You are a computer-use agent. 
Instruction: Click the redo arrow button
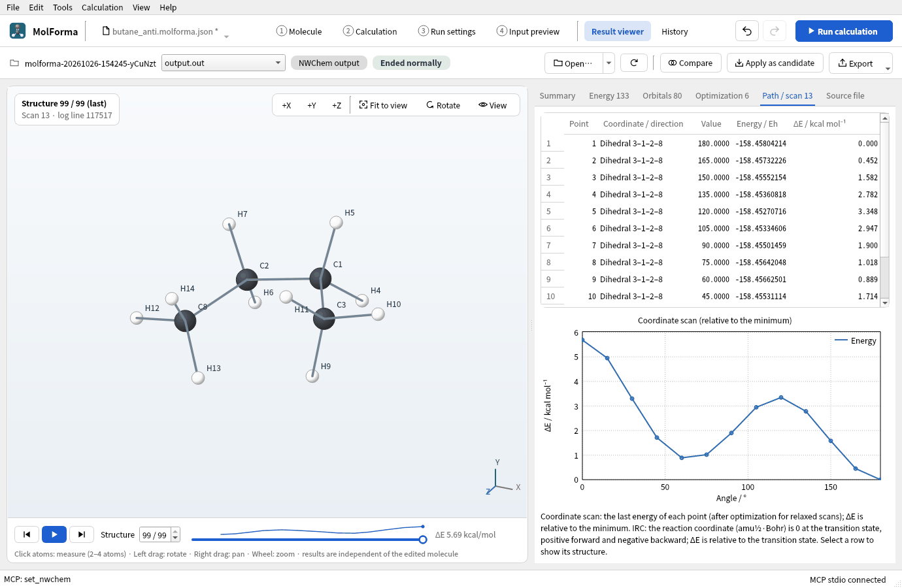(x=775, y=31)
